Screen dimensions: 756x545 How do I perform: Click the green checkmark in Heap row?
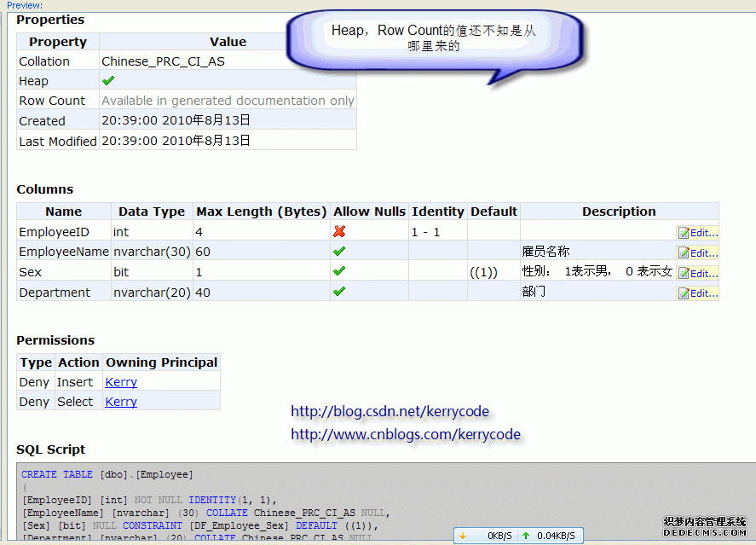(x=108, y=81)
